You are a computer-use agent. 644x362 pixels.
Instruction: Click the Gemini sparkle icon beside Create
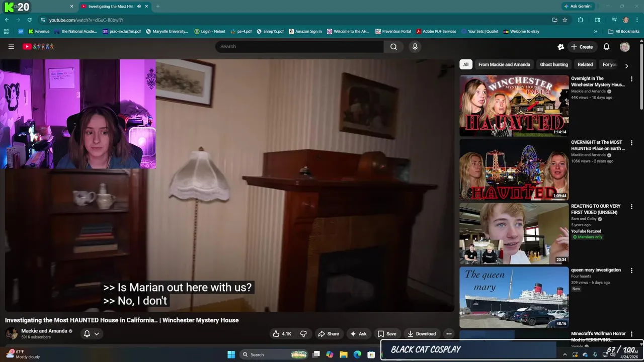point(560,47)
